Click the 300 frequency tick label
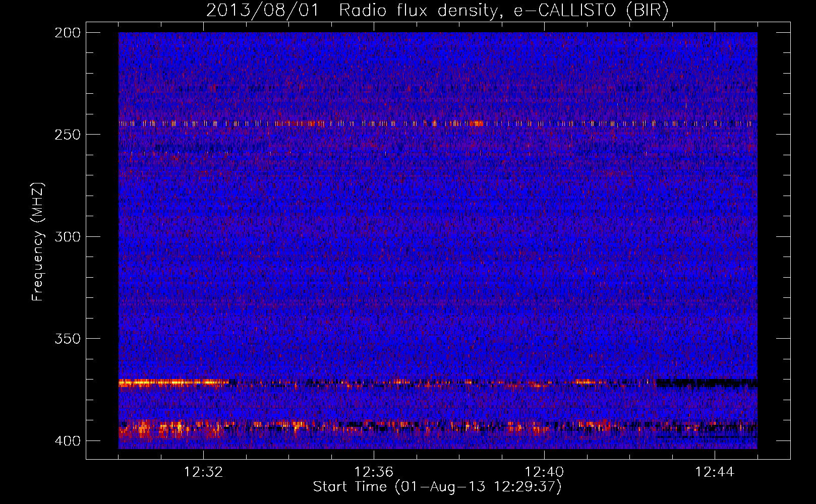The width and height of the screenshot is (816, 504). [x=67, y=236]
